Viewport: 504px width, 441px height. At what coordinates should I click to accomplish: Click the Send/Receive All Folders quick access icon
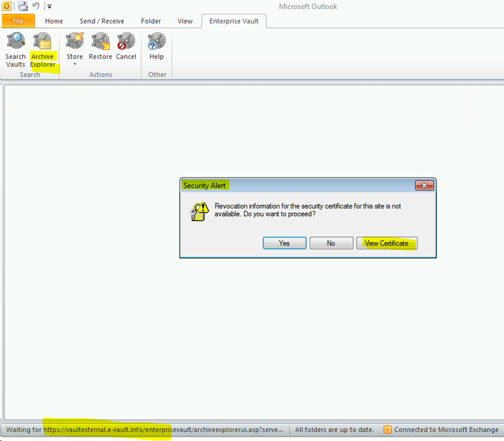tap(23, 6)
